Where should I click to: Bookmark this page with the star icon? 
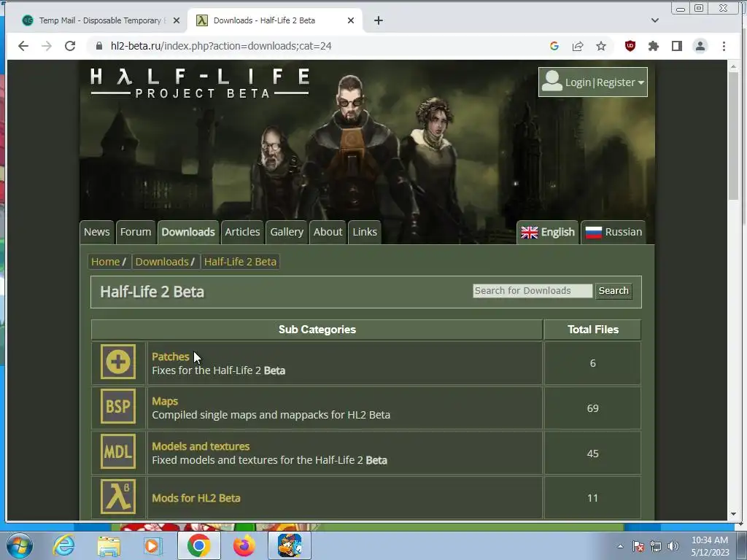[601, 46]
